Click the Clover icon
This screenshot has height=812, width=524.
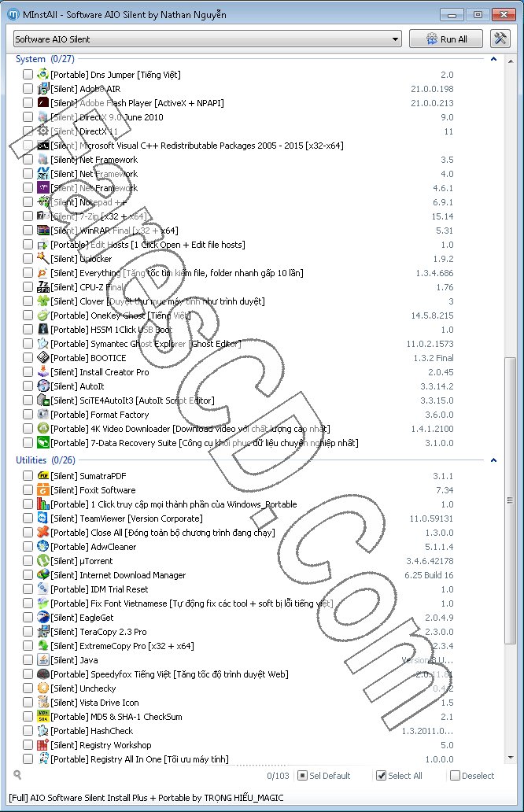click(43, 301)
